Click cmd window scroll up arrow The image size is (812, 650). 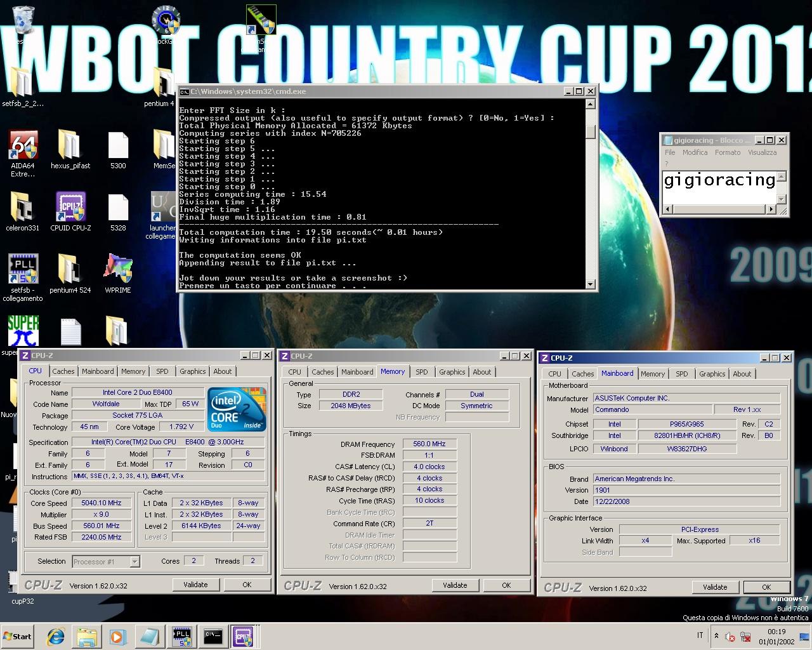590,103
